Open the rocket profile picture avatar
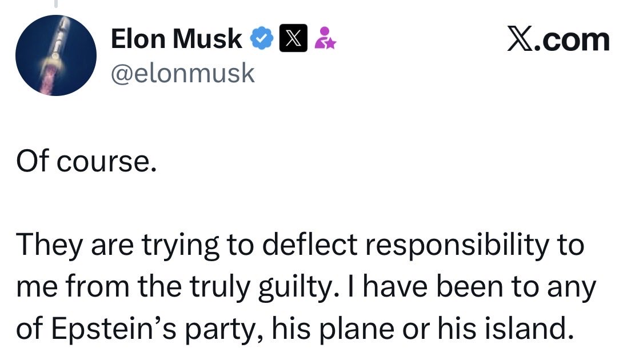This screenshot has width=643, height=364. [56, 55]
